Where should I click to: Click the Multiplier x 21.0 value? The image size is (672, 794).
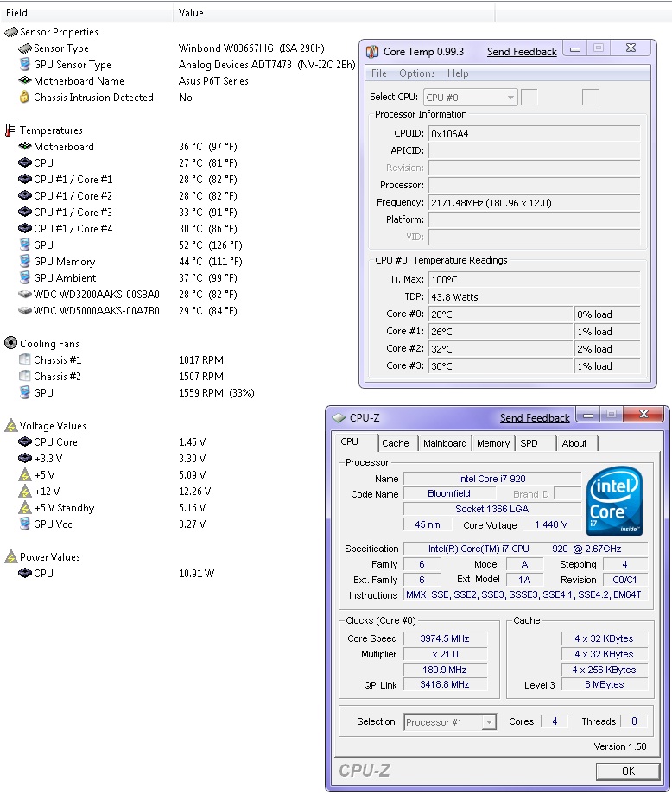click(x=445, y=654)
